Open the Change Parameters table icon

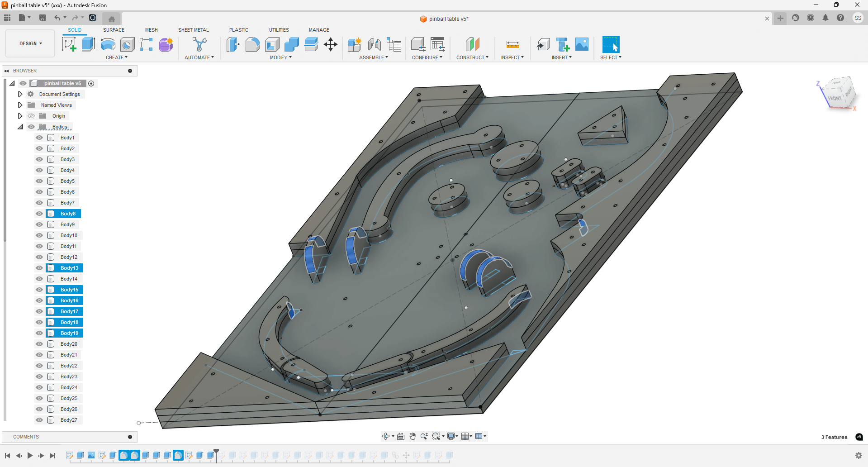(437, 44)
